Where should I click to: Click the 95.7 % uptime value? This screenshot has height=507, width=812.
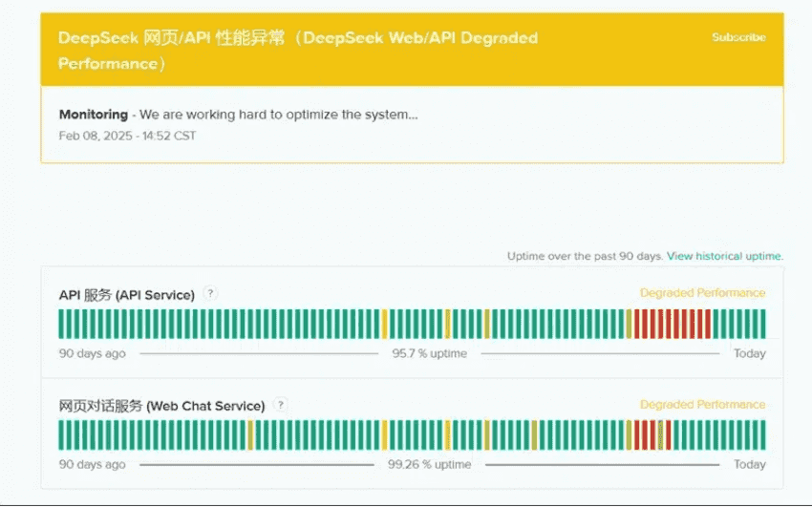click(x=429, y=353)
